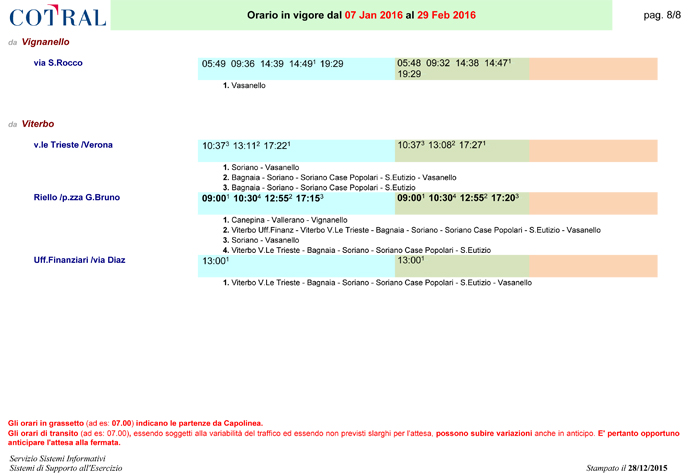Select bold 10:30 in Riello blue cell
Image resolution: width=700 pixels, height=475 pixels.
247,198
